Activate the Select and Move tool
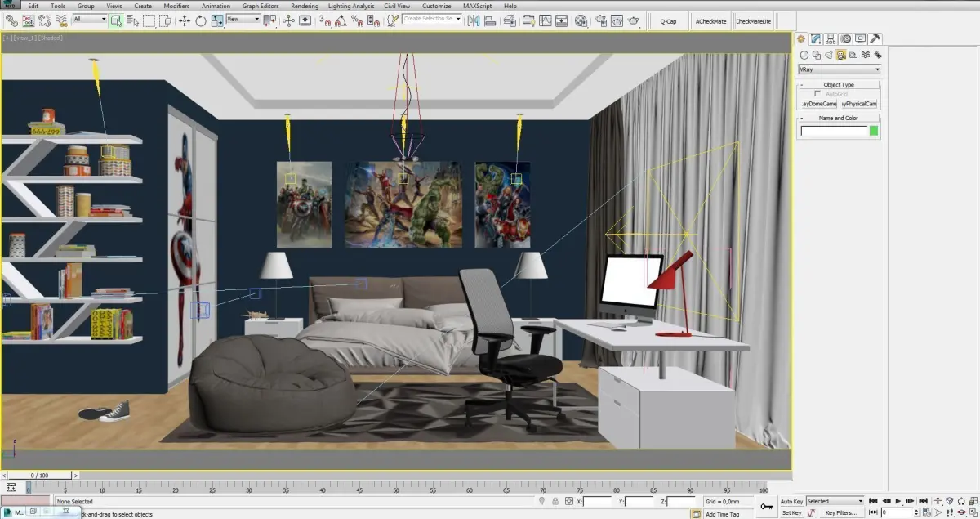The height and width of the screenshot is (519, 980). click(185, 20)
